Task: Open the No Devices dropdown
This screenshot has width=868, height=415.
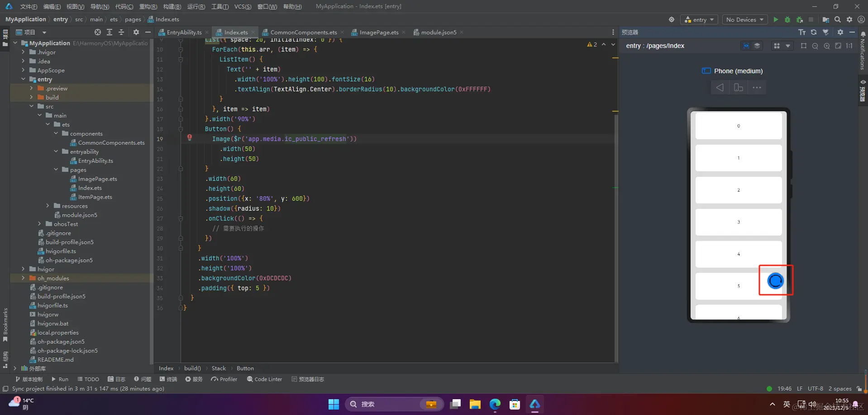Action: click(x=745, y=19)
